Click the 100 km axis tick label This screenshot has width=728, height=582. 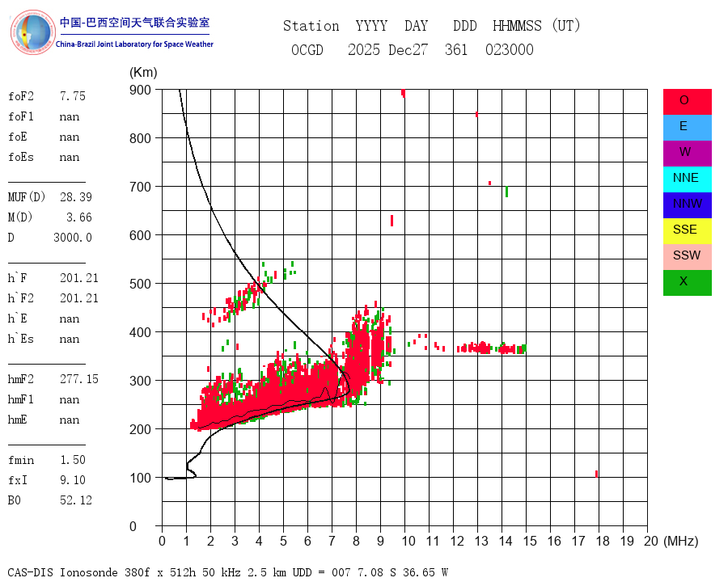point(140,478)
